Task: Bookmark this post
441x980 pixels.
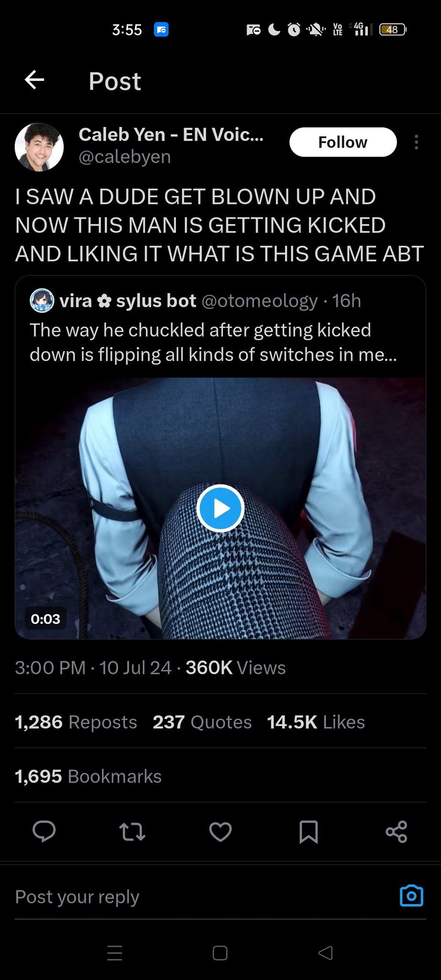Action: (309, 832)
